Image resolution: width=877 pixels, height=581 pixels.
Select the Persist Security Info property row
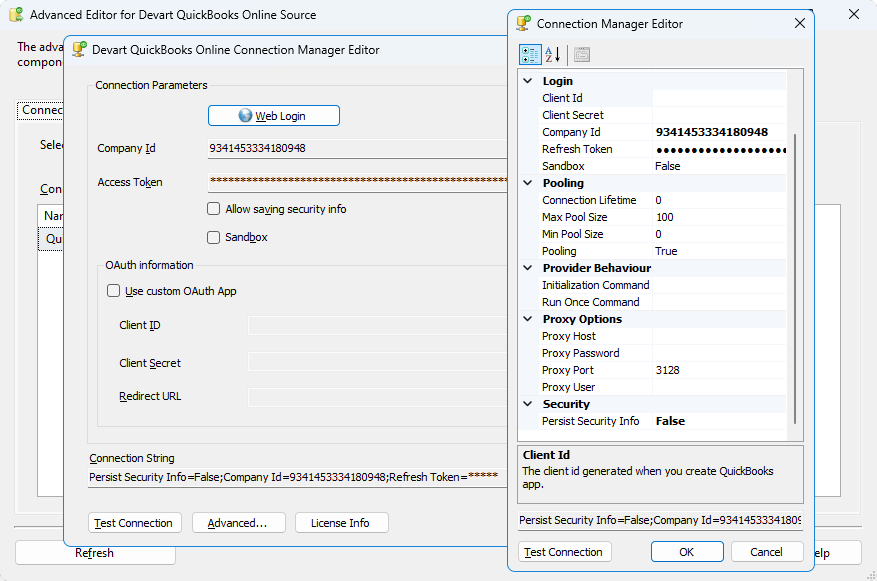591,421
